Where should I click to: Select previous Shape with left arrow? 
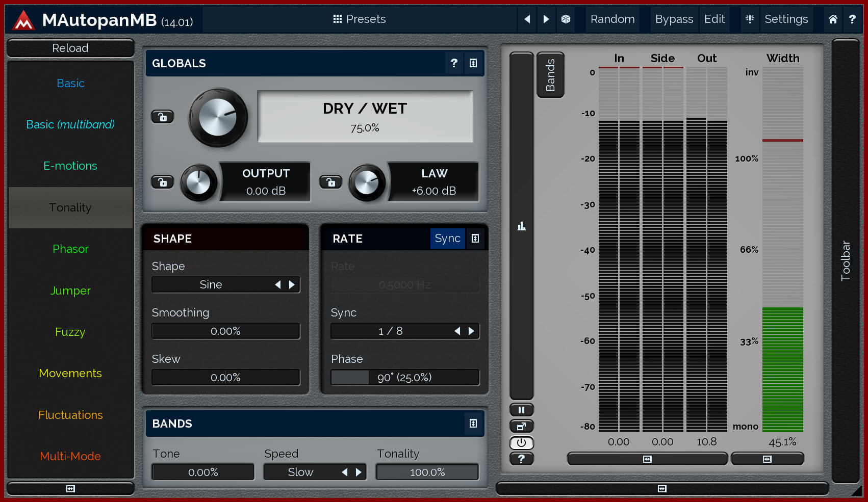278,284
